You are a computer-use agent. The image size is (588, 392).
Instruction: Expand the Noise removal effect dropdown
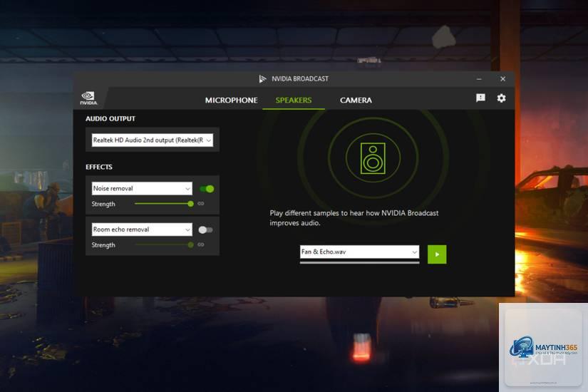pos(142,188)
